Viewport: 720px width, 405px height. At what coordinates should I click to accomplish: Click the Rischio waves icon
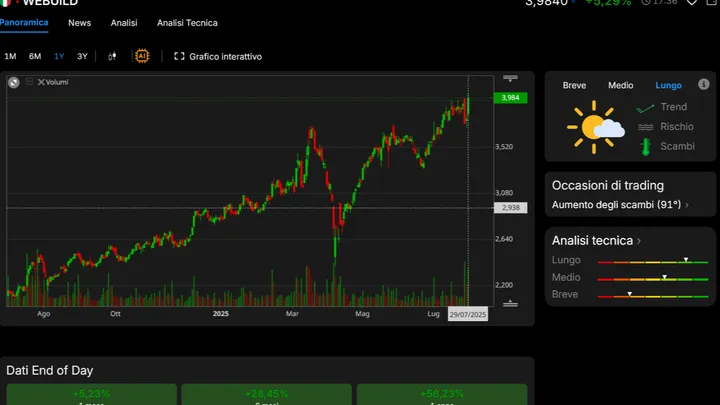point(646,127)
